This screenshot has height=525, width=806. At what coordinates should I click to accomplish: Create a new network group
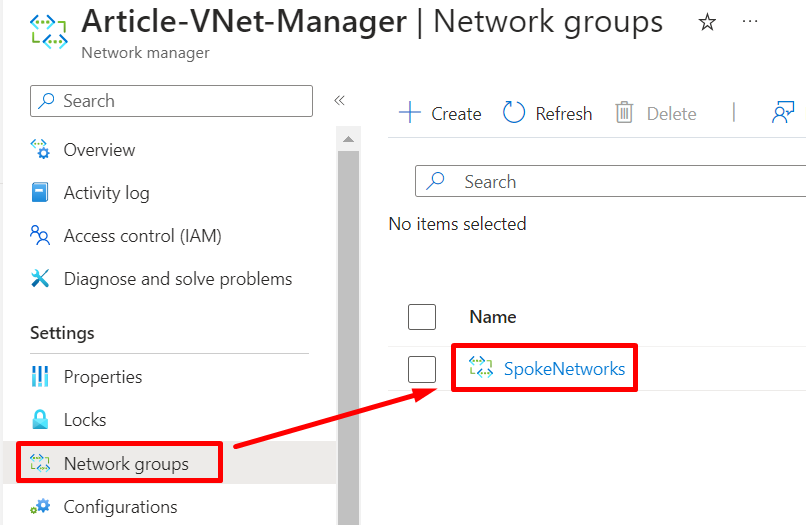[x=441, y=114]
